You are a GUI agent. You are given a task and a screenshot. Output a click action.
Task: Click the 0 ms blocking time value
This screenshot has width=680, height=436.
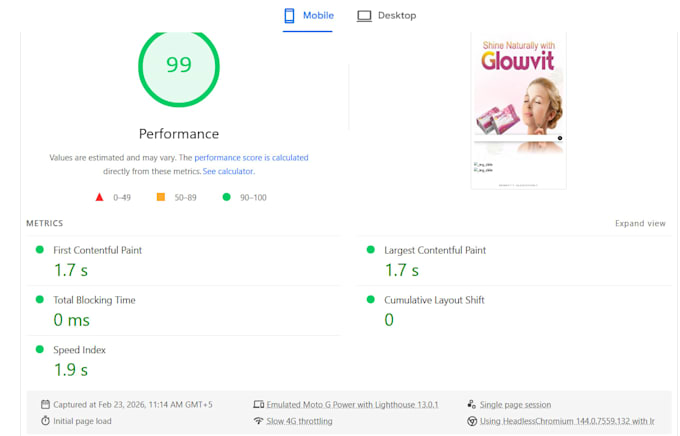pos(72,320)
